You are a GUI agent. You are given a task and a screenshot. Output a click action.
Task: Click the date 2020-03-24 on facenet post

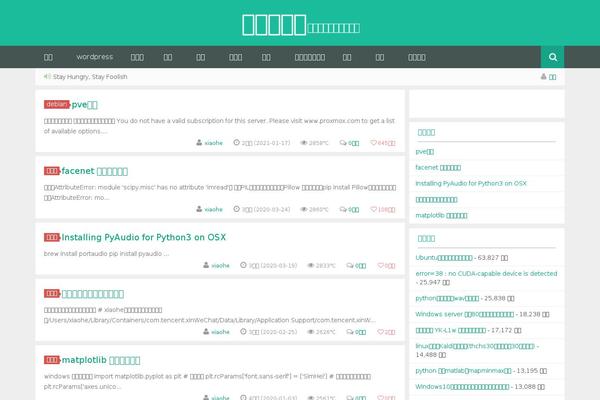point(271,209)
